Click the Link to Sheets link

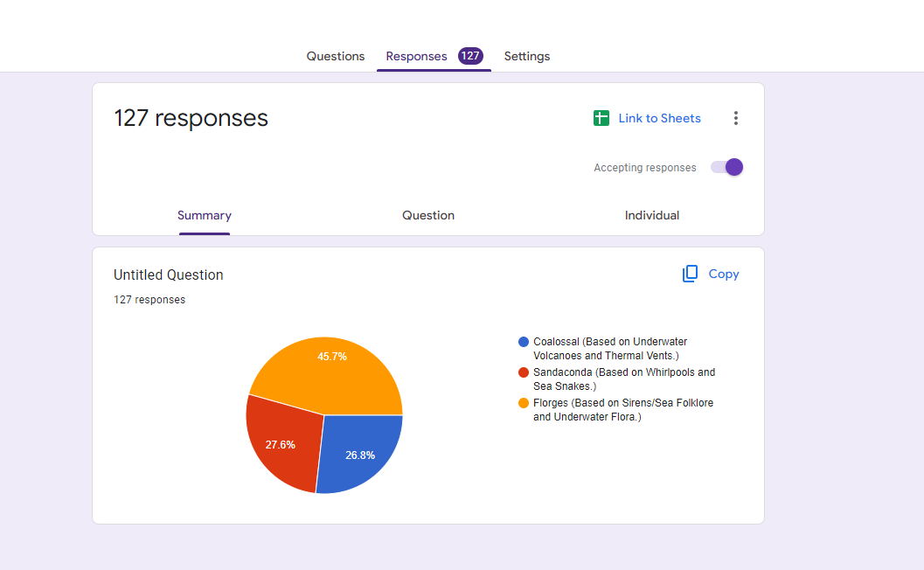click(x=659, y=118)
